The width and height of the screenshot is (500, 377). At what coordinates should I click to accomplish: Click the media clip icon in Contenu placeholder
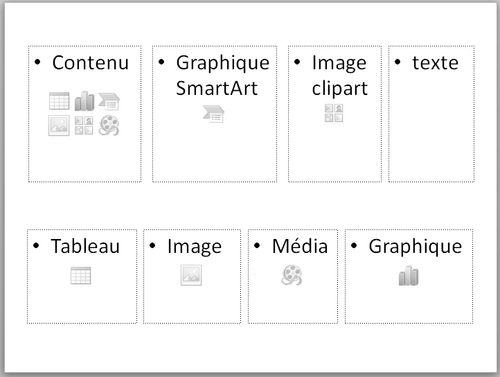click(109, 125)
